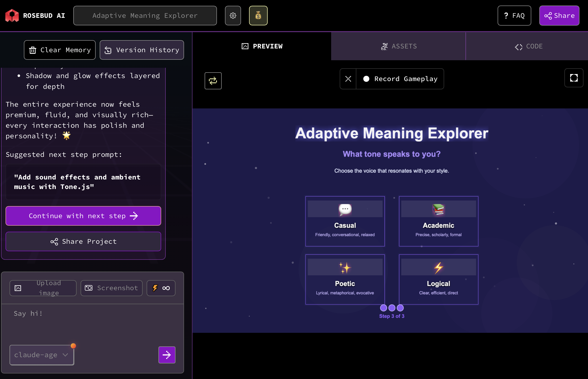Choose the Poetic tone option
This screenshot has height=379, width=588.
coord(345,279)
